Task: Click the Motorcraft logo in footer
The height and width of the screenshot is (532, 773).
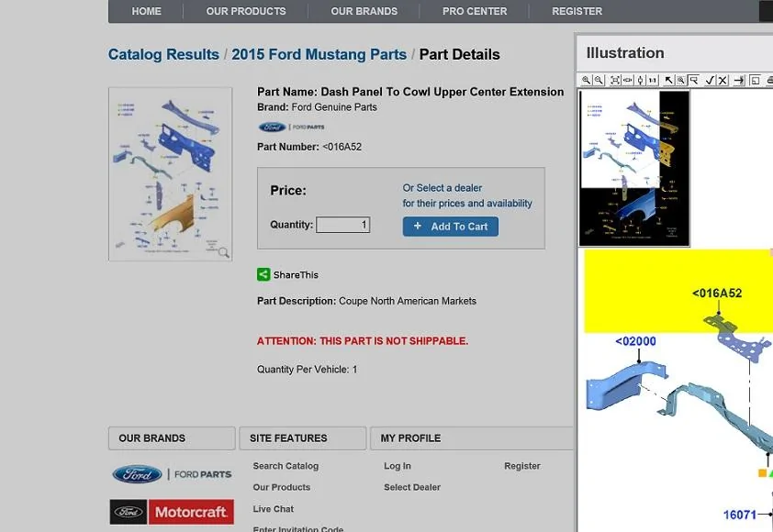Action: [172, 512]
